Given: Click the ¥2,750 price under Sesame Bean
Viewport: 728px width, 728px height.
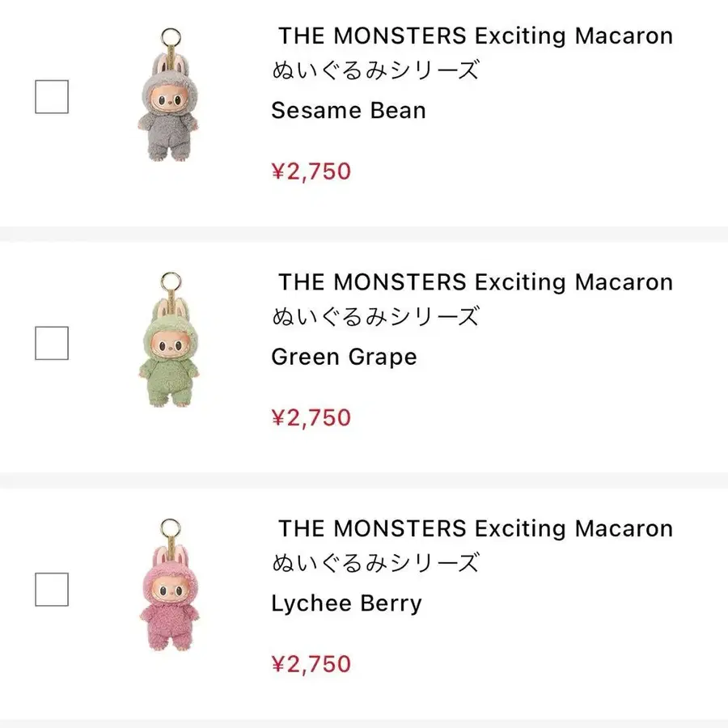Looking at the screenshot, I should pos(311,171).
